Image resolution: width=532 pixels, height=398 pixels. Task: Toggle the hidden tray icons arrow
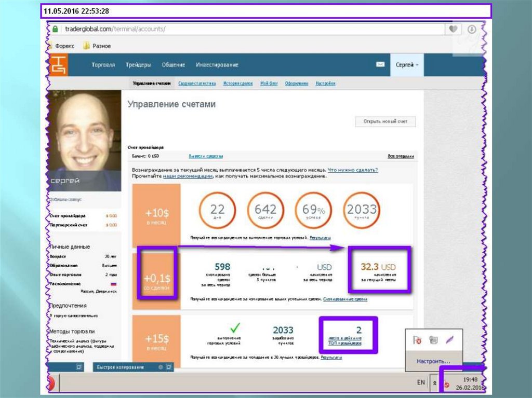(x=435, y=382)
